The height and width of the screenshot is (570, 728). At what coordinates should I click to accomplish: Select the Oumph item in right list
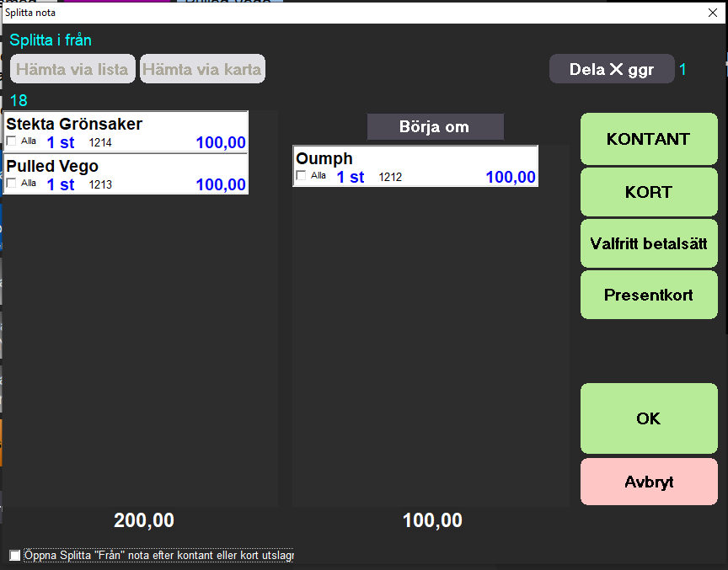coord(415,159)
